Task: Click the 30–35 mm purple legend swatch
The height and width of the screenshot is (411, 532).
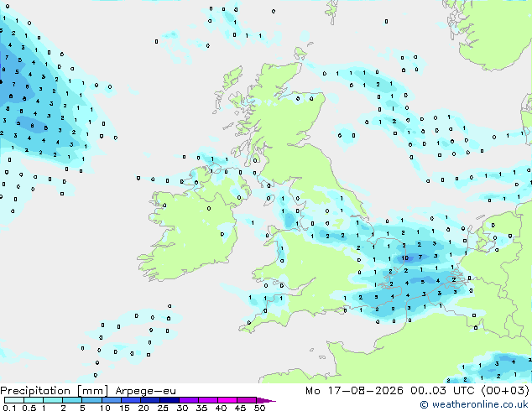Action: (189, 400)
